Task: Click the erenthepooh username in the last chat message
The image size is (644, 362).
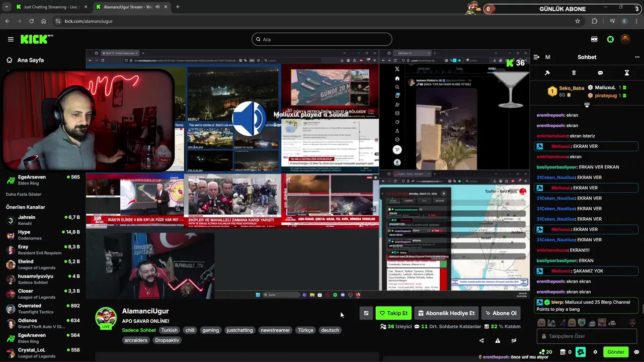Action: (x=550, y=292)
